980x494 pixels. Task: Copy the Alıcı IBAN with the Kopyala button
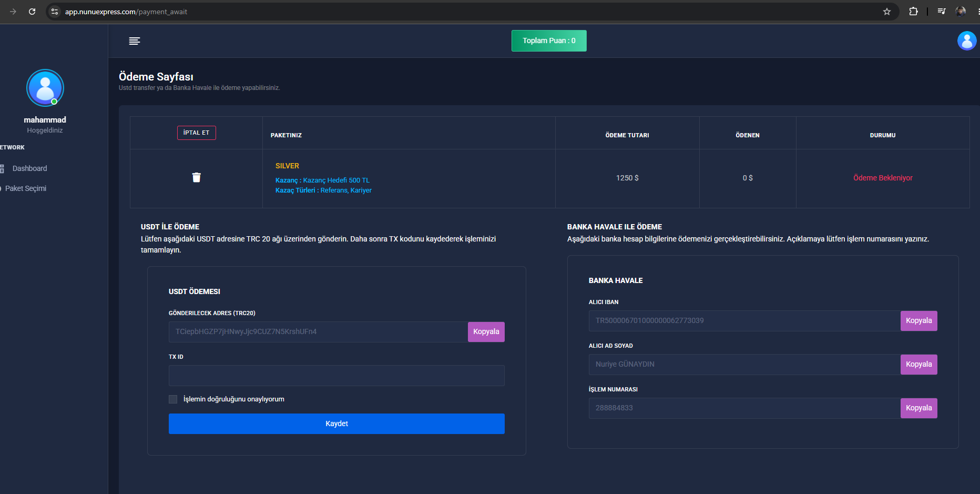point(919,321)
